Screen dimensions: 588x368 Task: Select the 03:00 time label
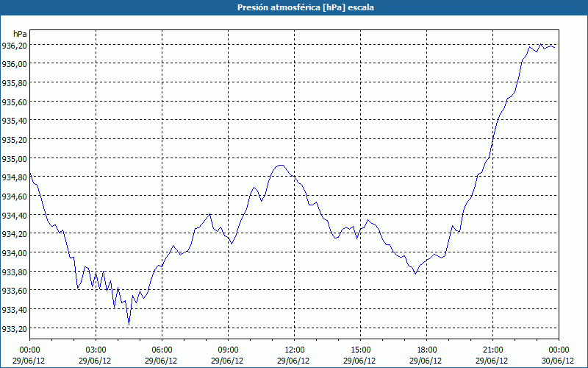click(96, 350)
